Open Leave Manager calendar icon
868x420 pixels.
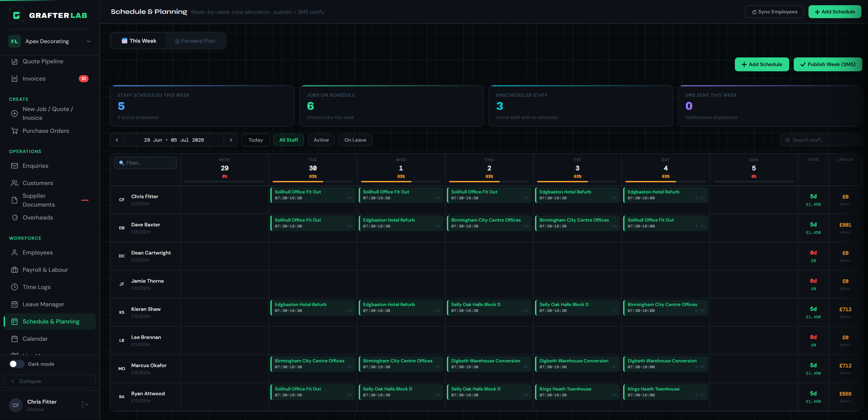tap(14, 305)
